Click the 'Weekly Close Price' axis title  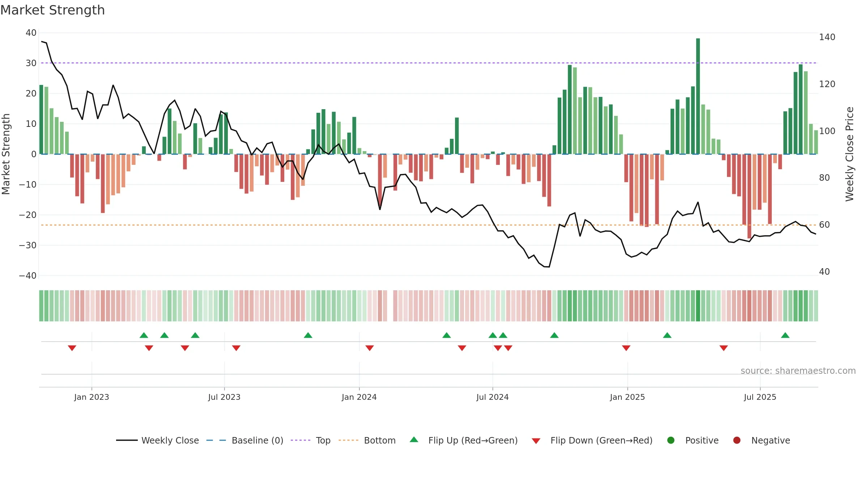(850, 154)
